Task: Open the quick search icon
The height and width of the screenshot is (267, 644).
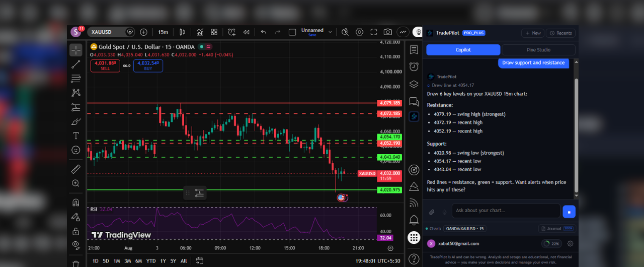Action: (x=345, y=32)
